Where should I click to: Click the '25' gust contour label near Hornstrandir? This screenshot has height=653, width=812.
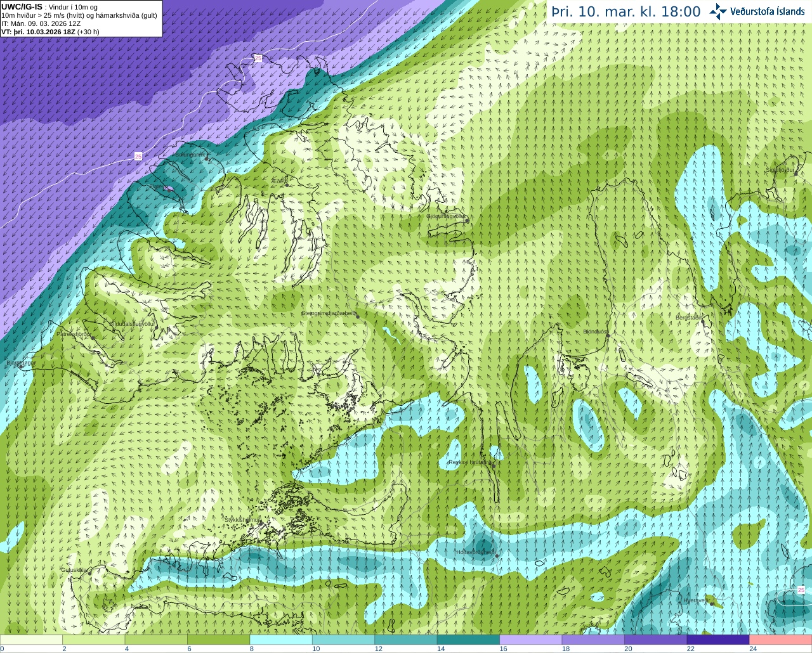tap(258, 58)
